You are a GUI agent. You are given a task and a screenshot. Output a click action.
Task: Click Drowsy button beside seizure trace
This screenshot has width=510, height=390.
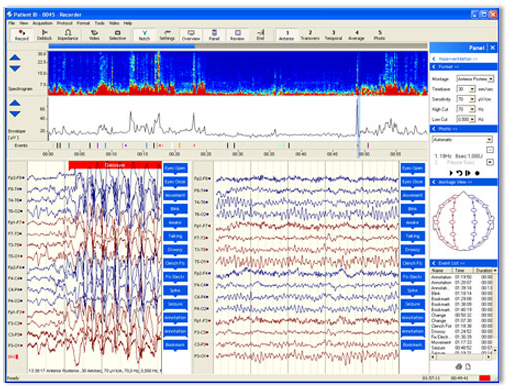click(x=175, y=250)
